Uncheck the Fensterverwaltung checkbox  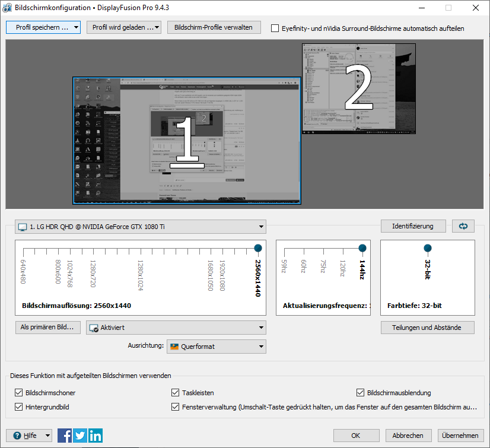(176, 406)
